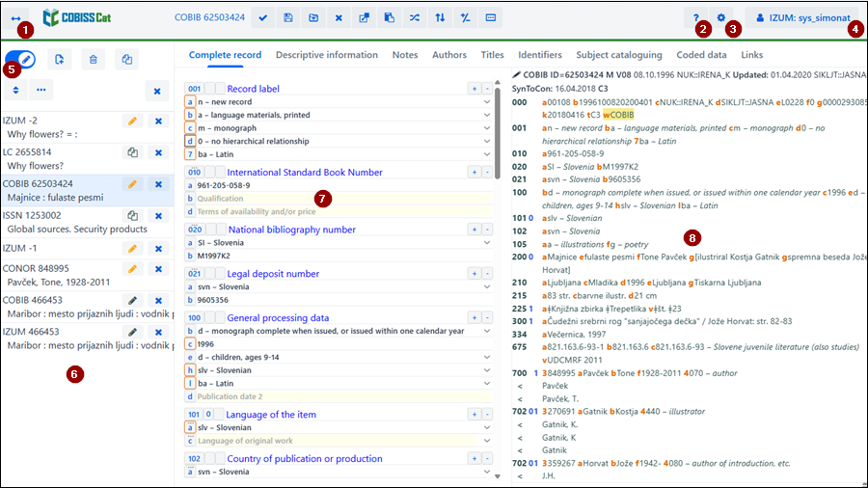Click the card-shaped icon at the toolbar's end

tap(491, 17)
